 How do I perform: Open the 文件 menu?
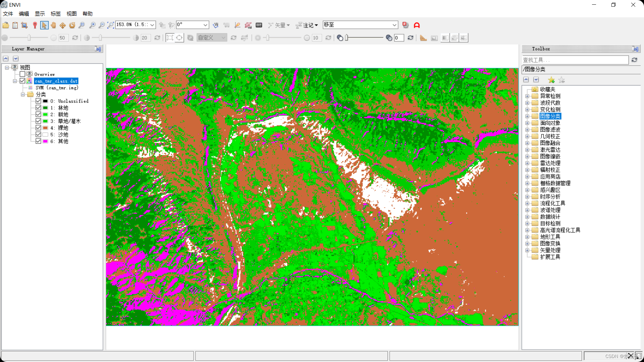pyautogui.click(x=8, y=14)
